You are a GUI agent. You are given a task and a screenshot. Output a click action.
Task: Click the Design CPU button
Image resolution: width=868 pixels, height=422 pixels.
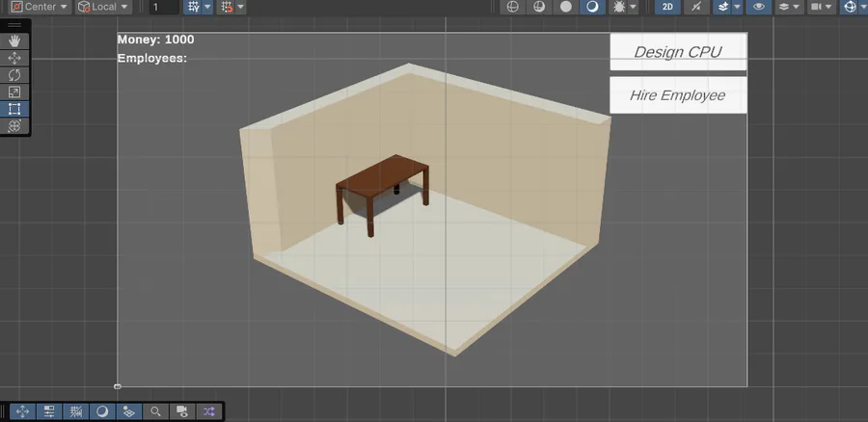[x=678, y=52]
